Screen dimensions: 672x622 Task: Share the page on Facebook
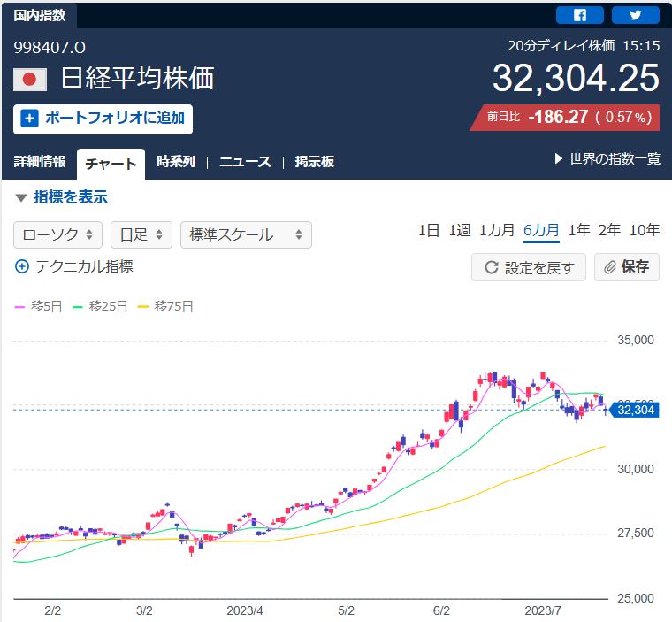point(579,15)
